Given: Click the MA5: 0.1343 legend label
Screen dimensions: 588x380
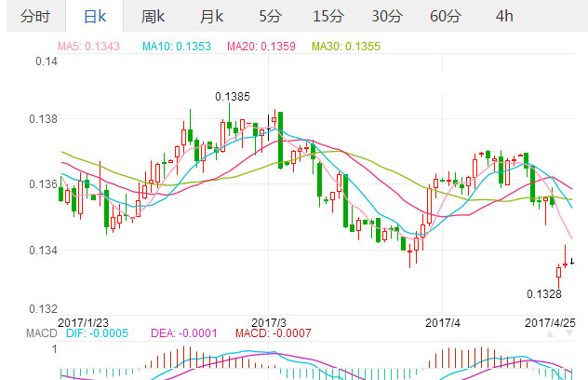Looking at the screenshot, I should coord(88,47).
